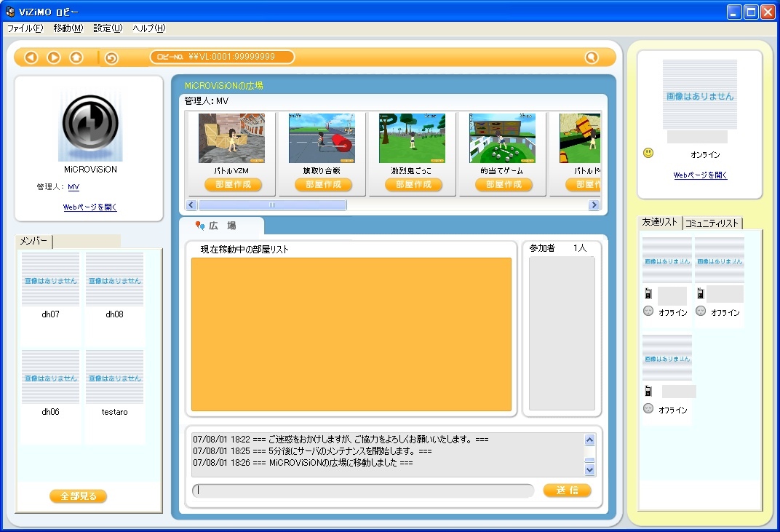Go to home via the house icon

click(76, 57)
